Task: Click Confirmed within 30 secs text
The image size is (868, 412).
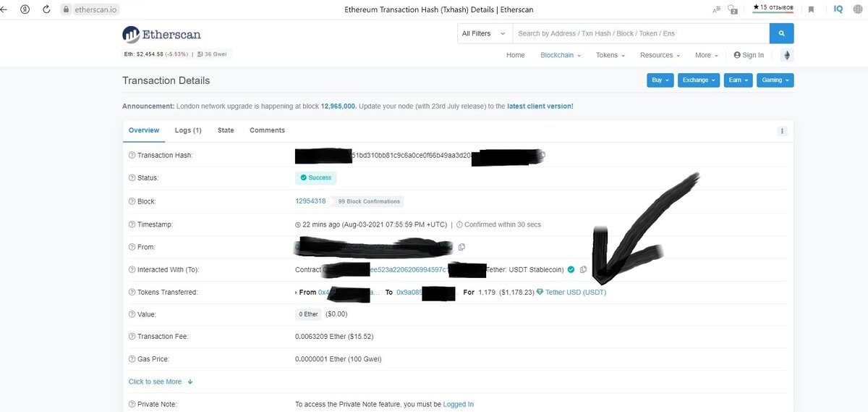Action: coord(499,224)
